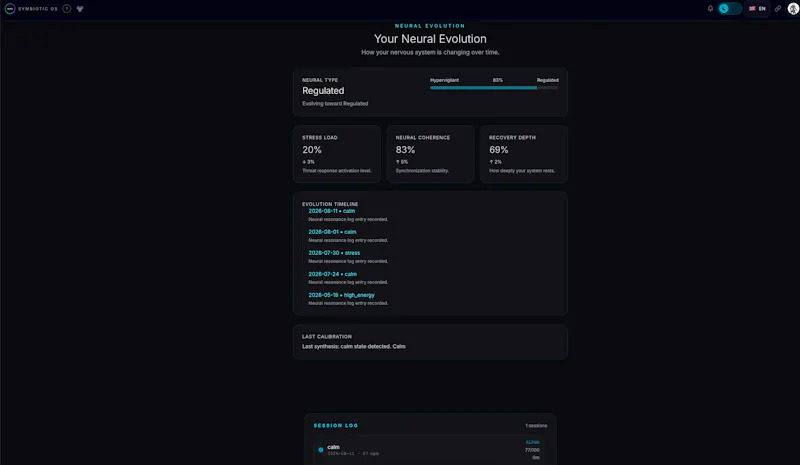Image resolution: width=800 pixels, height=465 pixels.
Task: Click the 'SESSION LOG' heading
Action: click(x=336, y=425)
